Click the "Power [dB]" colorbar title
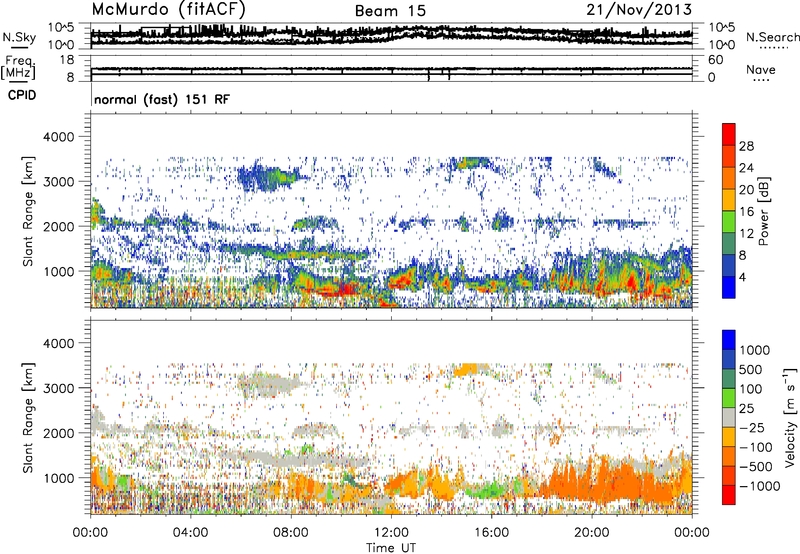 pyautogui.click(x=763, y=211)
